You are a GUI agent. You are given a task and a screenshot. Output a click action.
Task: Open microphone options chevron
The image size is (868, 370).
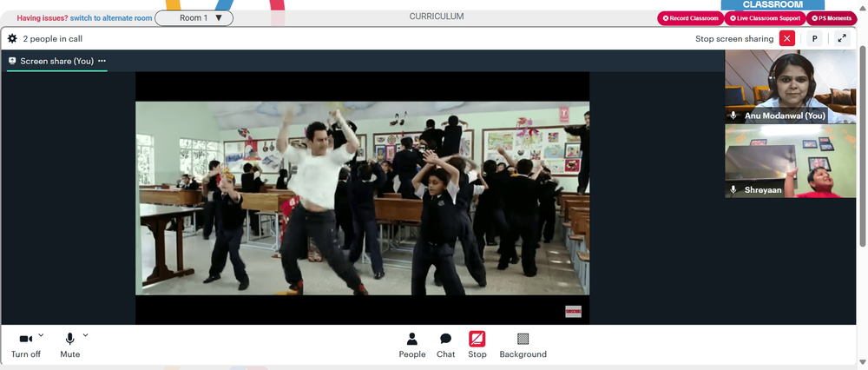tap(85, 335)
